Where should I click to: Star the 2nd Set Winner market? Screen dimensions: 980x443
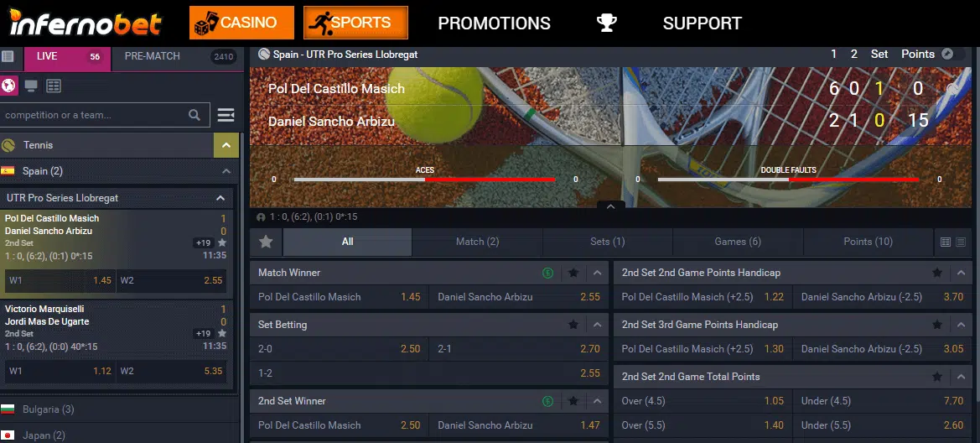click(573, 401)
